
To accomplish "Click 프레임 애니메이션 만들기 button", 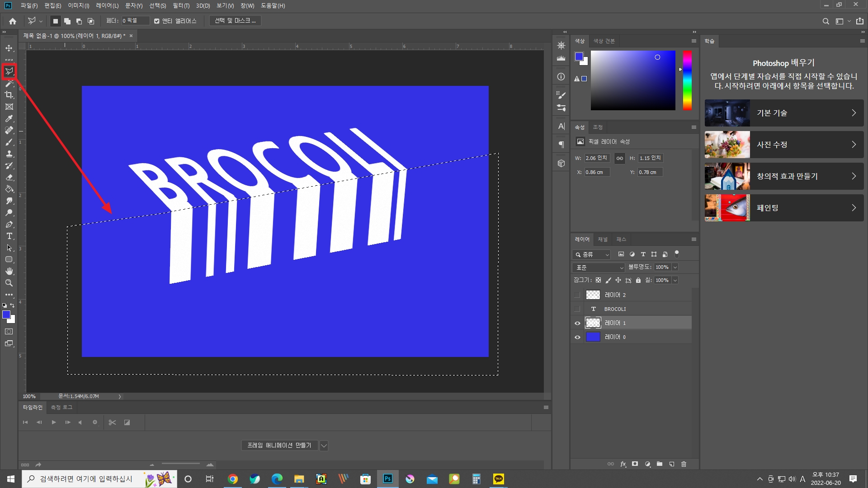I will point(279,446).
